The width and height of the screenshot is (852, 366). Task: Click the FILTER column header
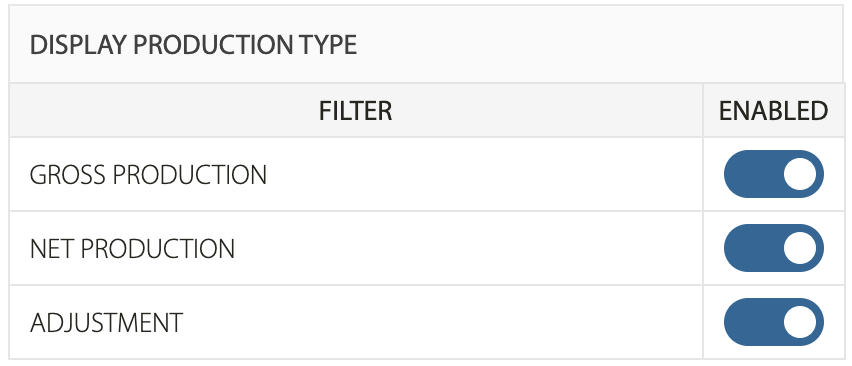point(355,111)
